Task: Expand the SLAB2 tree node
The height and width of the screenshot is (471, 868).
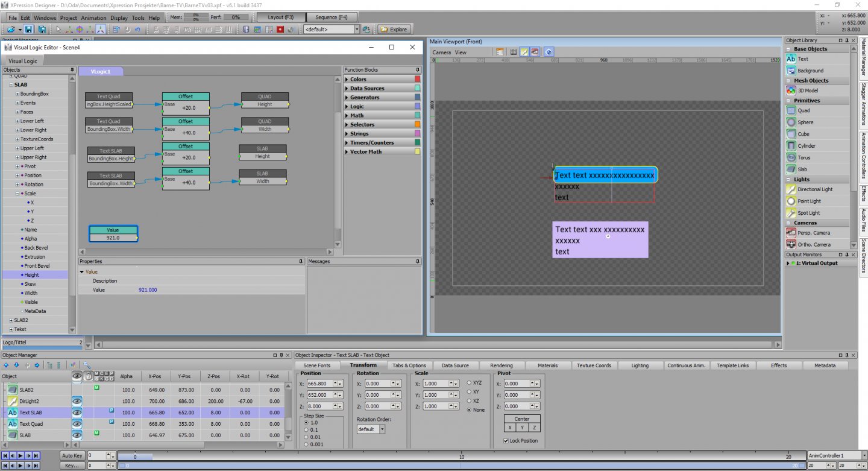Action: (11, 320)
